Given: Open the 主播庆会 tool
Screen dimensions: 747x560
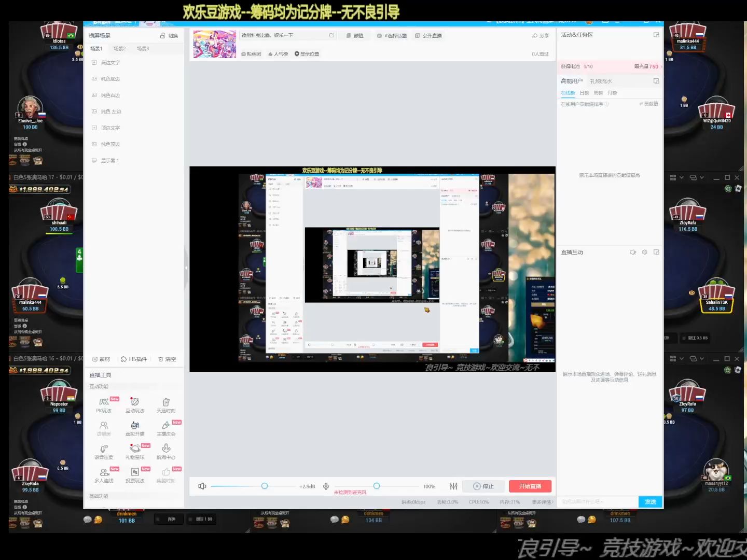Looking at the screenshot, I should coord(166,428).
